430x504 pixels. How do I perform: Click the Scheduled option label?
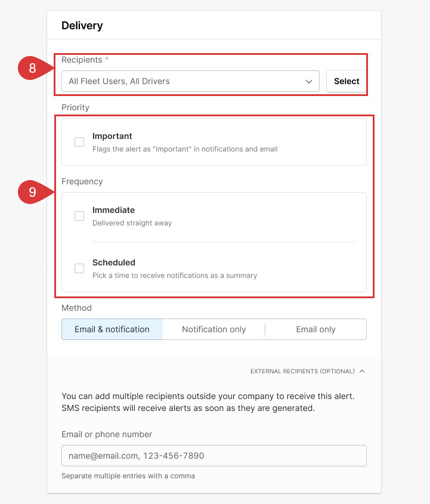tap(114, 262)
